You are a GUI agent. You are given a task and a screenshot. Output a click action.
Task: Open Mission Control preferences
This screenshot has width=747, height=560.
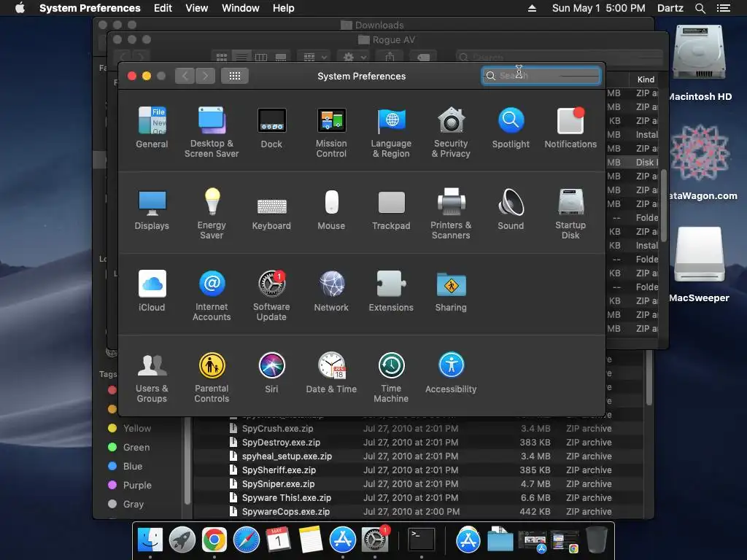(332, 132)
